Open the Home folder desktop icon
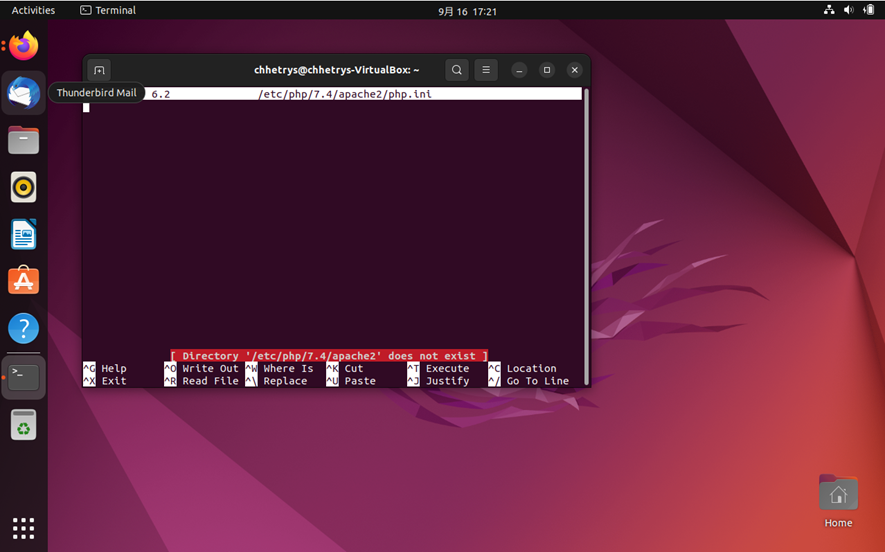The image size is (885, 552). (838, 501)
